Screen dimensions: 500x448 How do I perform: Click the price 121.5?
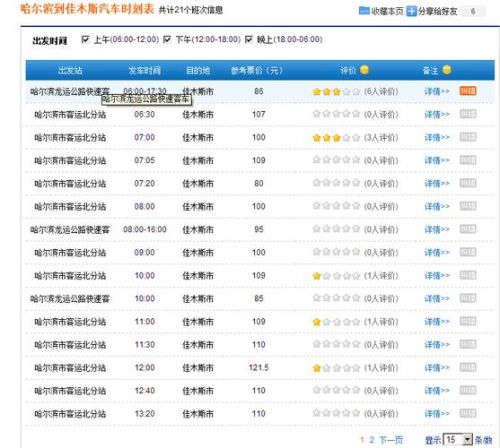pos(259,367)
